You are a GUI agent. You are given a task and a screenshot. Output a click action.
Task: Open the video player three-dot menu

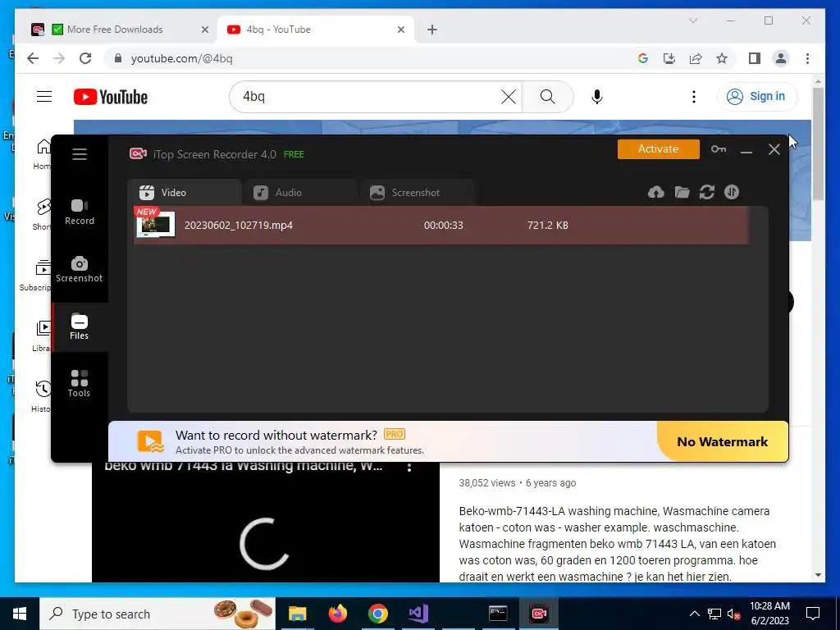point(409,467)
